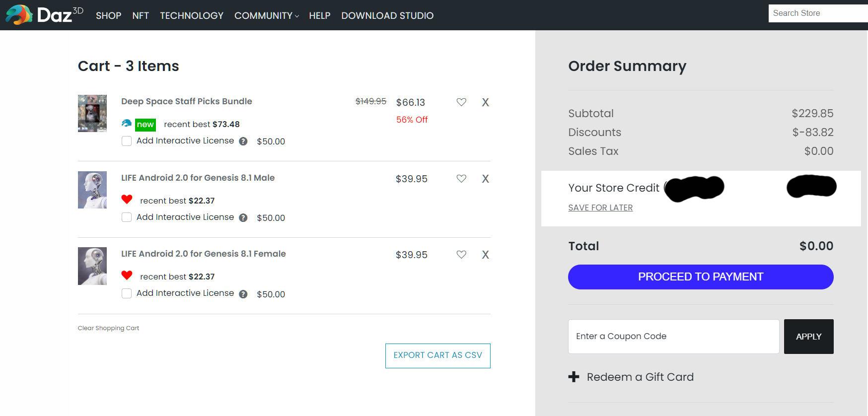
Task: Check Interactive License for LIFE Android Male
Action: click(x=127, y=217)
